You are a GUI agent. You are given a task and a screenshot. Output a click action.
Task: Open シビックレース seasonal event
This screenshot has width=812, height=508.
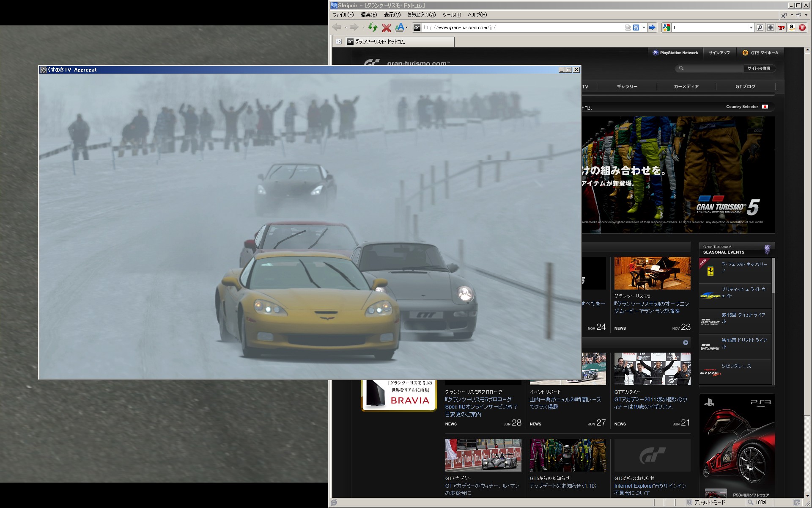(735, 372)
